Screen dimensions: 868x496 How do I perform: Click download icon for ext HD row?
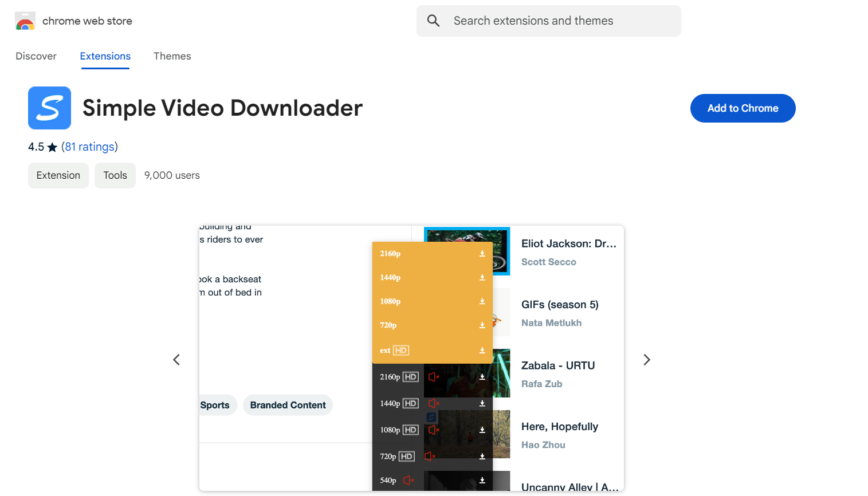click(482, 351)
